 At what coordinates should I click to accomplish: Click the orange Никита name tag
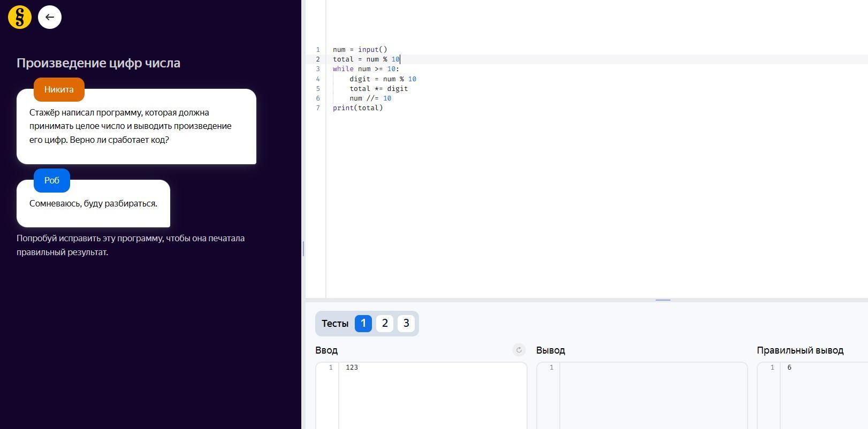(x=59, y=89)
